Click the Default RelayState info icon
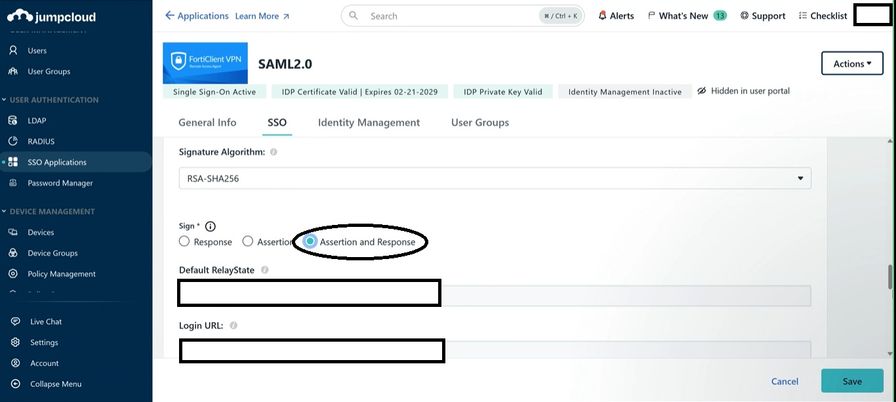Screen dimensions: 896x402 (x=265, y=270)
